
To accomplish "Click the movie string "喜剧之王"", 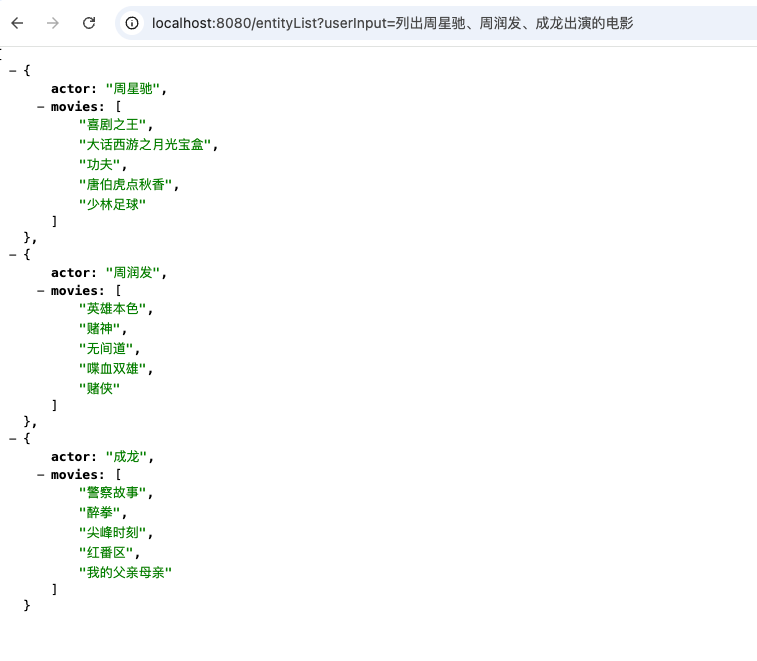I will (x=113, y=125).
